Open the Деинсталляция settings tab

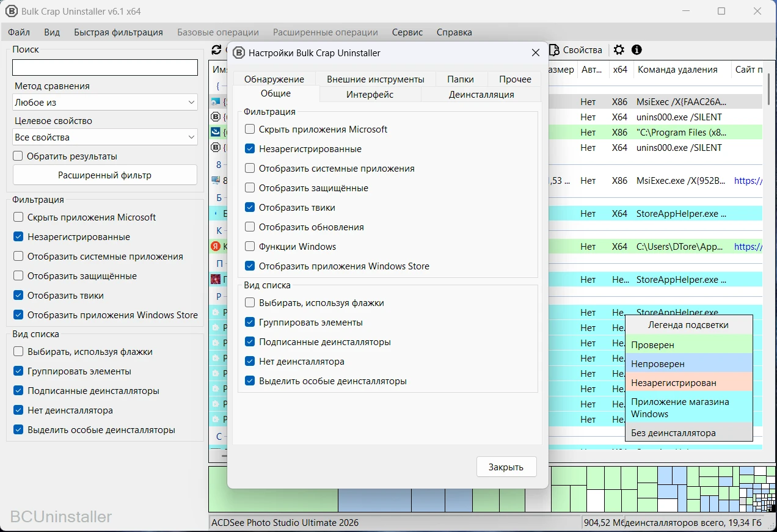[481, 95]
